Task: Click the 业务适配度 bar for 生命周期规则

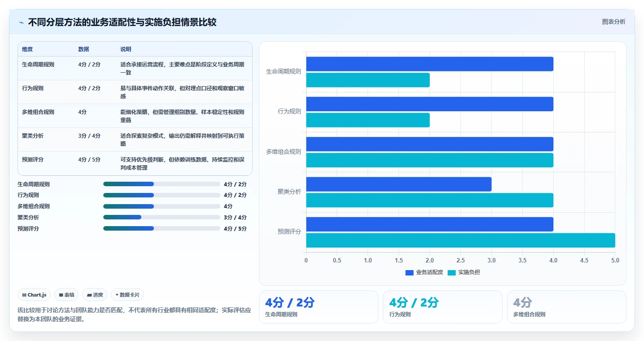Action: [x=429, y=64]
